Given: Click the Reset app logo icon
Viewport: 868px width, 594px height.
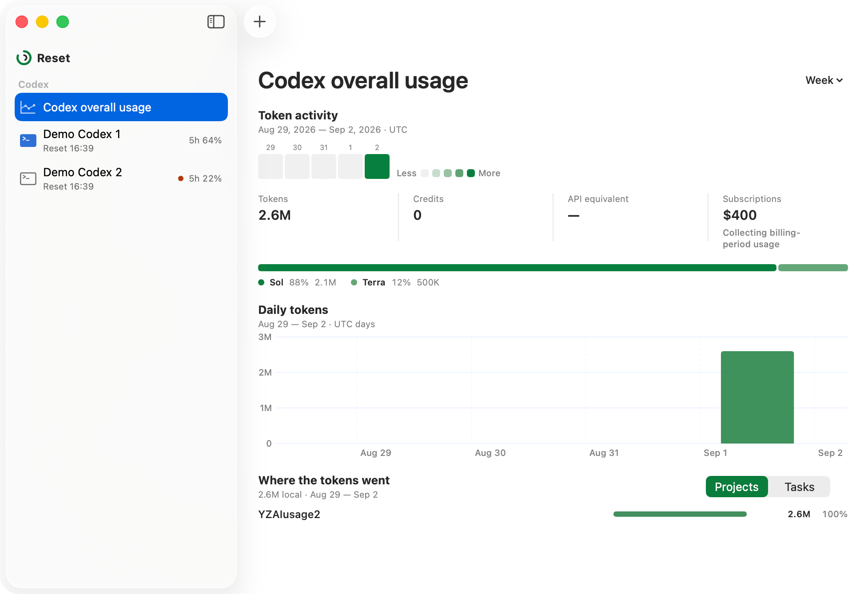Looking at the screenshot, I should [x=24, y=58].
